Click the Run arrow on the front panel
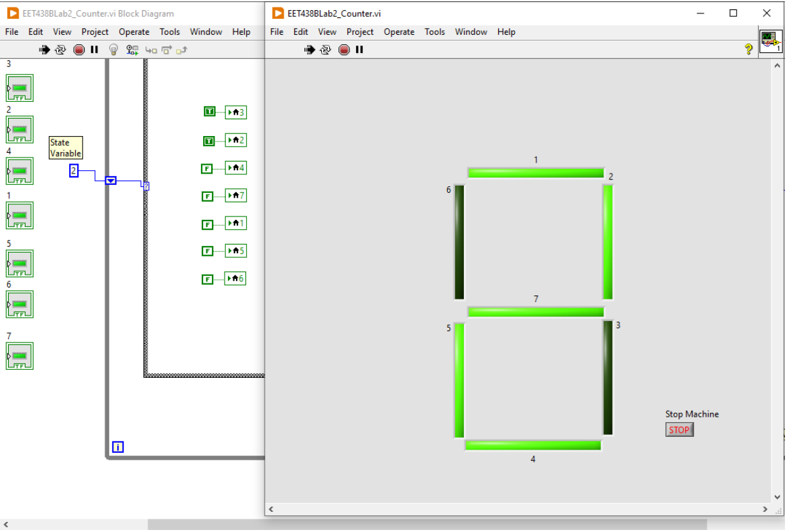 tap(309, 49)
